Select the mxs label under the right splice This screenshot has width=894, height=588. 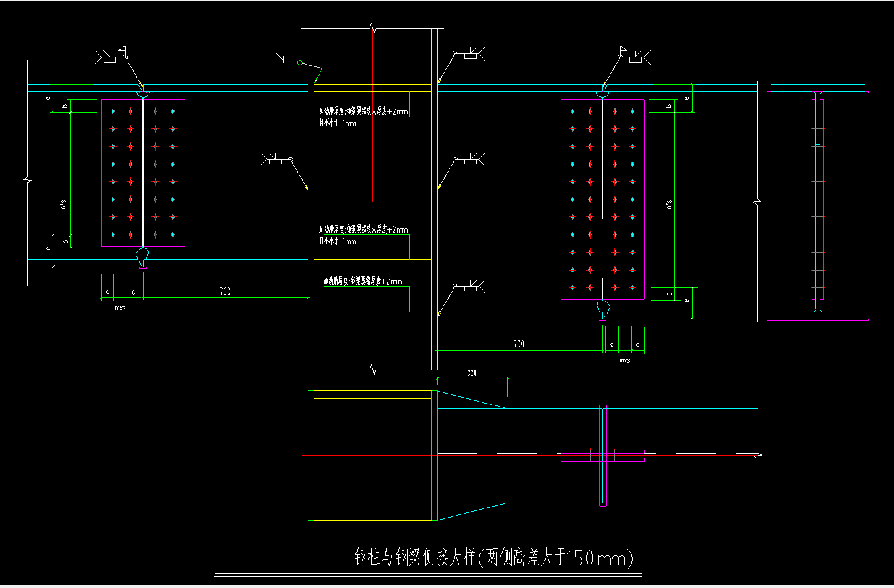625,360
